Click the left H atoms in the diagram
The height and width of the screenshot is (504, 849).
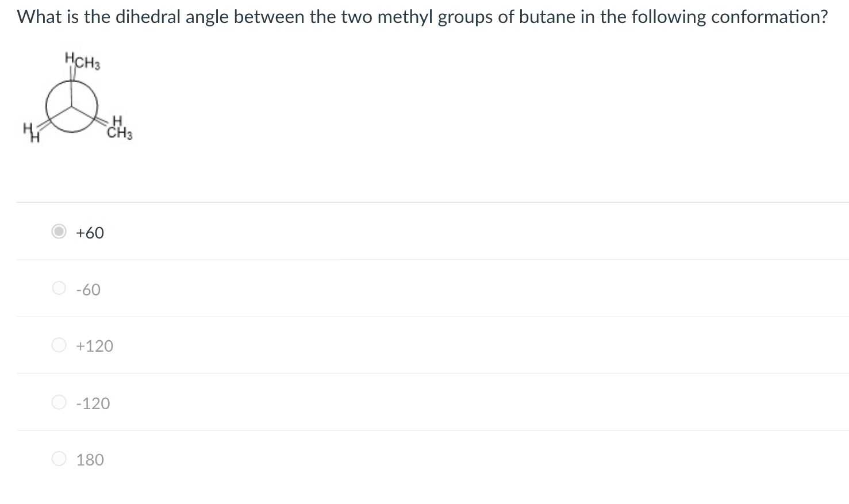click(x=30, y=131)
